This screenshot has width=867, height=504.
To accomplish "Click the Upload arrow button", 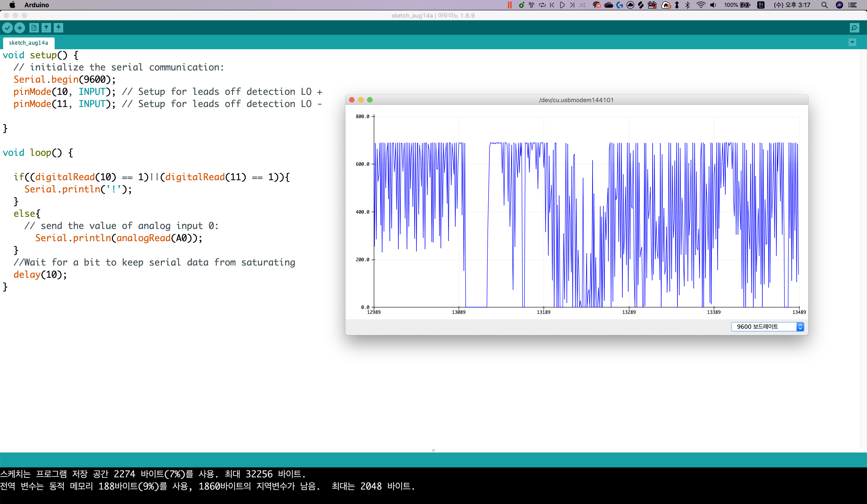I will coord(20,28).
